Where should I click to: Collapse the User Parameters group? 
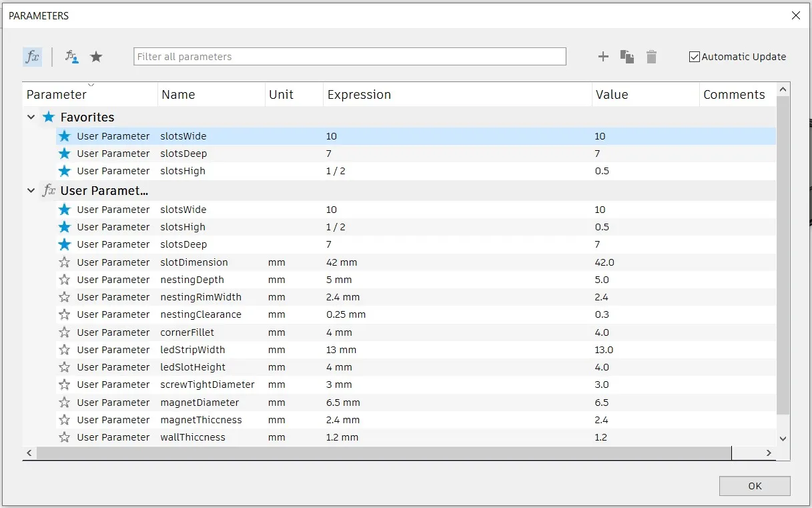tap(31, 191)
